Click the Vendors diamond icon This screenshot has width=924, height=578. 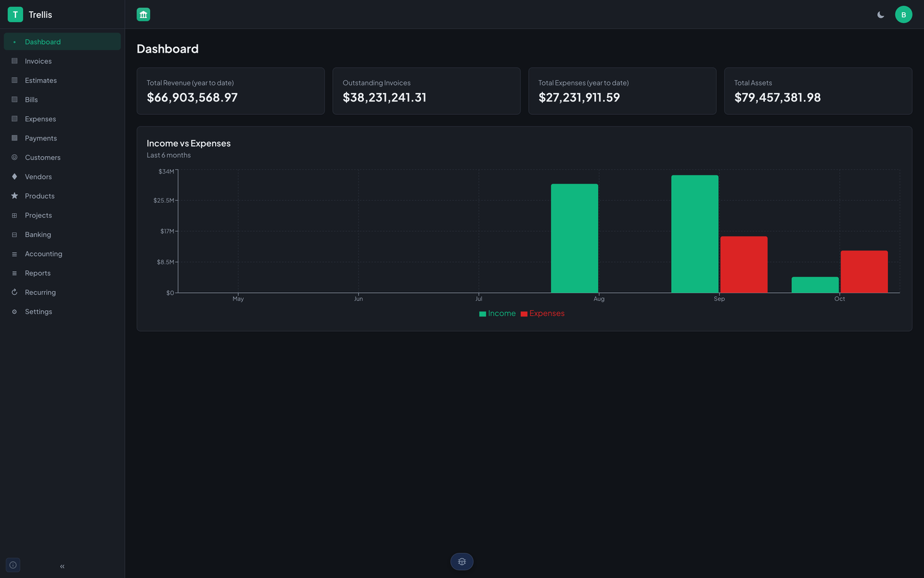(x=14, y=177)
